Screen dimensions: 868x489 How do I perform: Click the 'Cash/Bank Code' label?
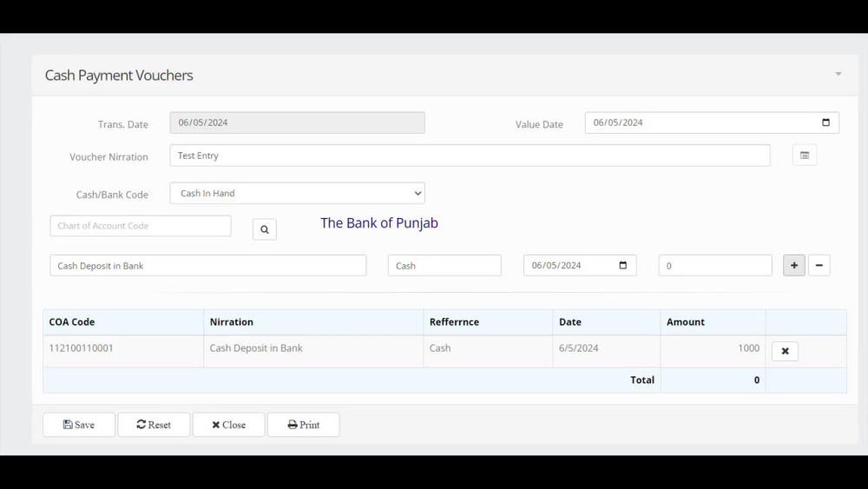click(112, 195)
